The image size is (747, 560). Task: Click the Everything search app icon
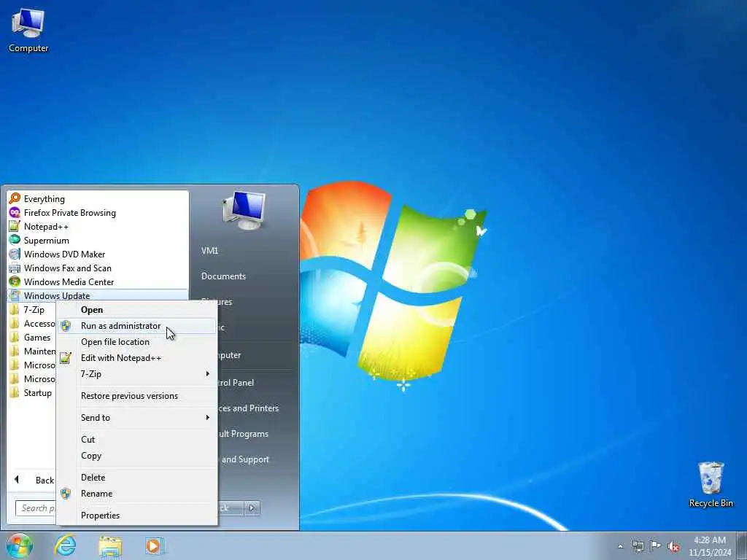coord(15,198)
